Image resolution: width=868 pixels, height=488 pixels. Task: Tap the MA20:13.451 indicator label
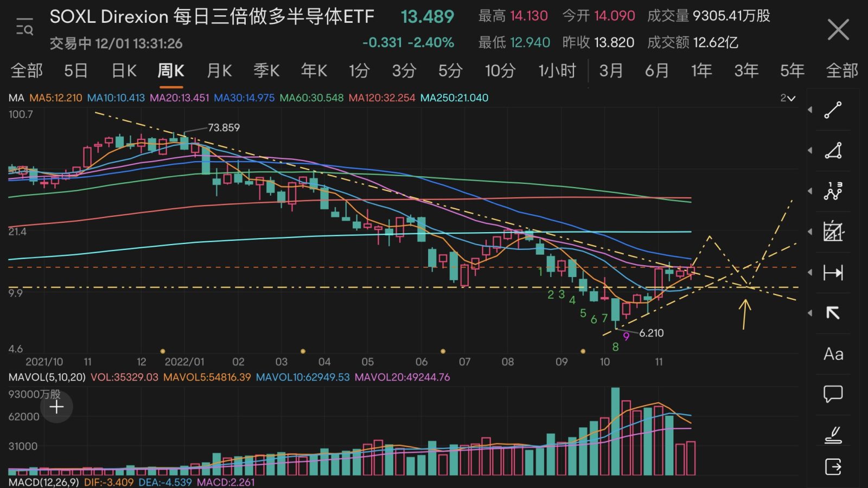pos(180,98)
